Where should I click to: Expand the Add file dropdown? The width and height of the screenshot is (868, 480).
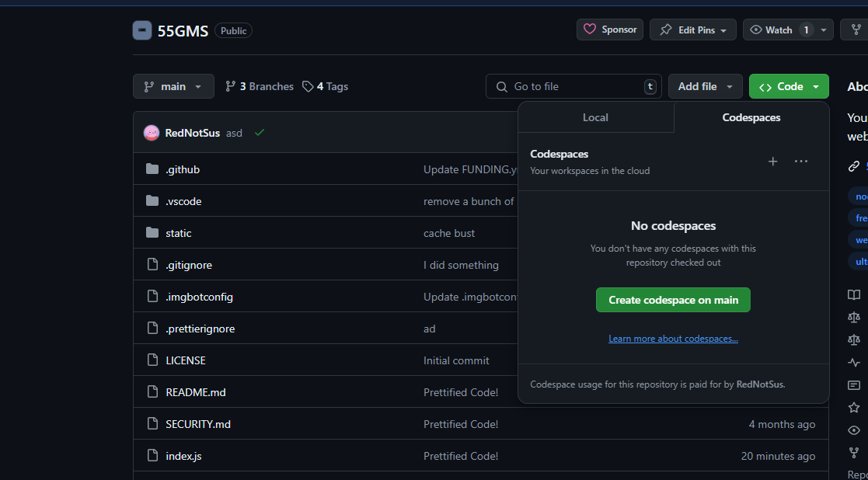[x=706, y=86]
